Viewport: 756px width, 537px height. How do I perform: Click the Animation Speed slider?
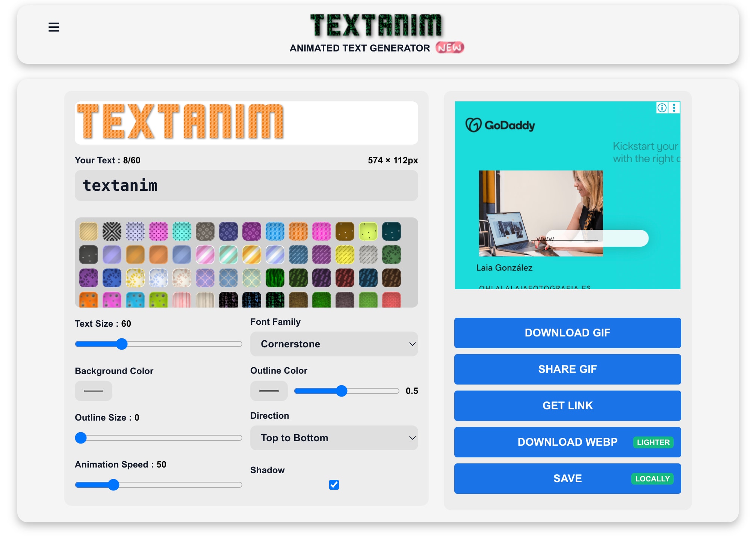[x=114, y=485]
